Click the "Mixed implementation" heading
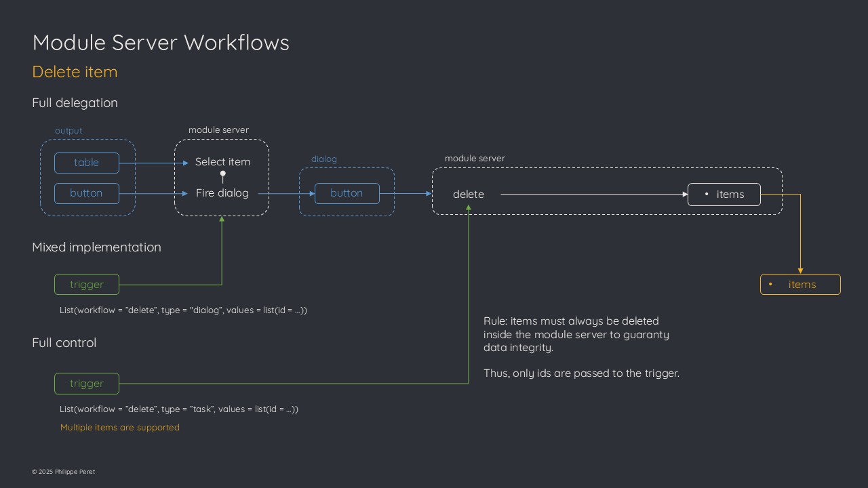 (96, 247)
